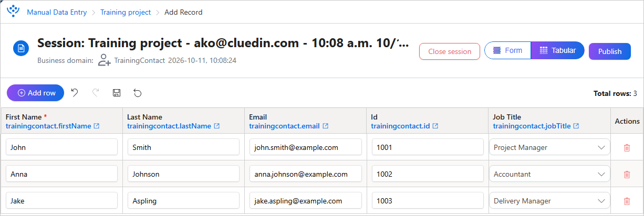Edit the First Name field containing Jake

(x=61, y=201)
